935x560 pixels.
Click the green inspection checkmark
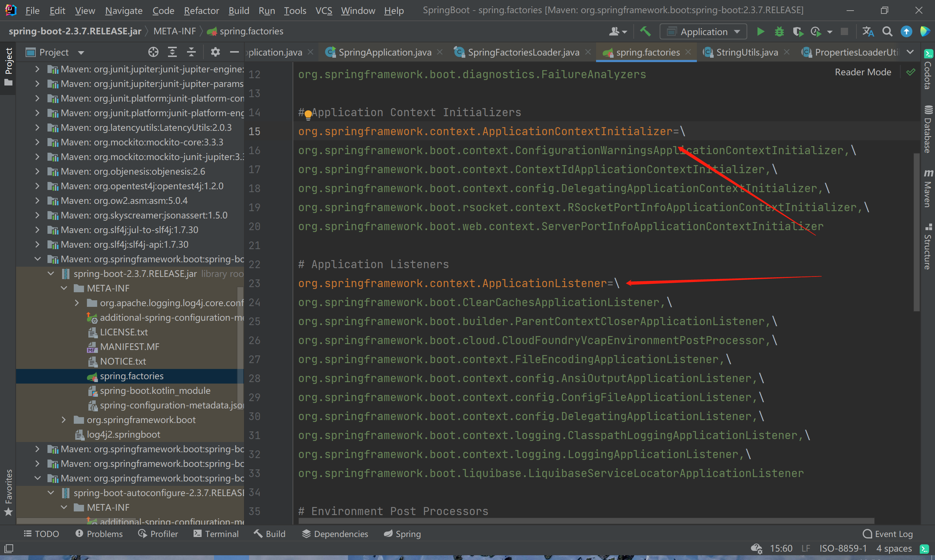tap(911, 72)
